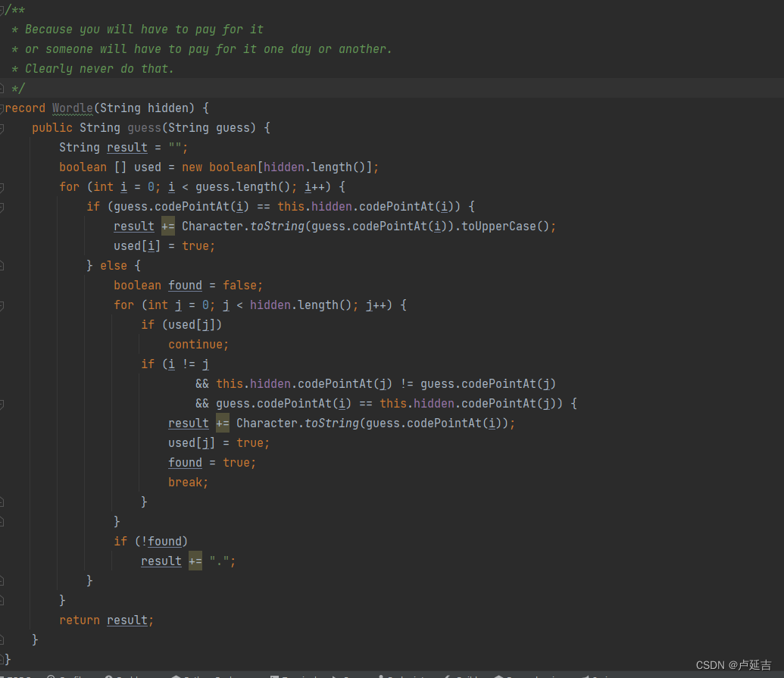Click the comment line 'Because you will have to pay for it'

click(144, 30)
